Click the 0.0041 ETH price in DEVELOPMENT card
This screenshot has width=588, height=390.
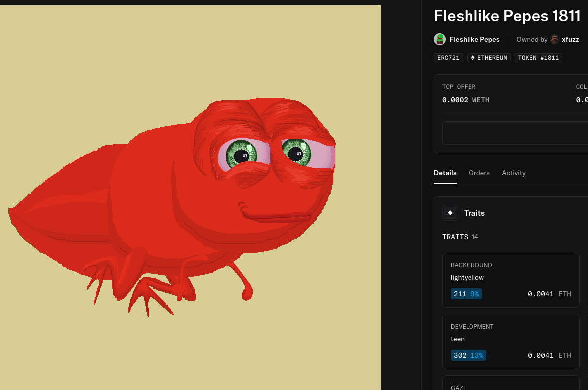[549, 355]
